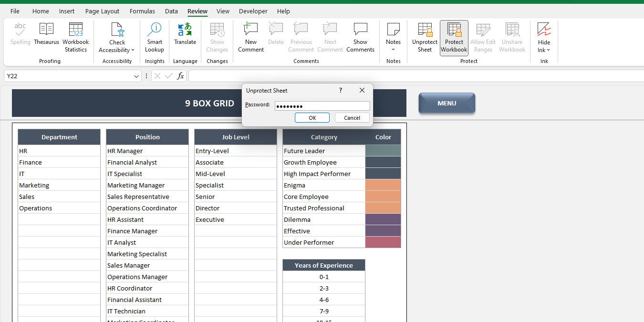The image size is (644, 322).
Task: Click into the Password field
Action: 322,106
